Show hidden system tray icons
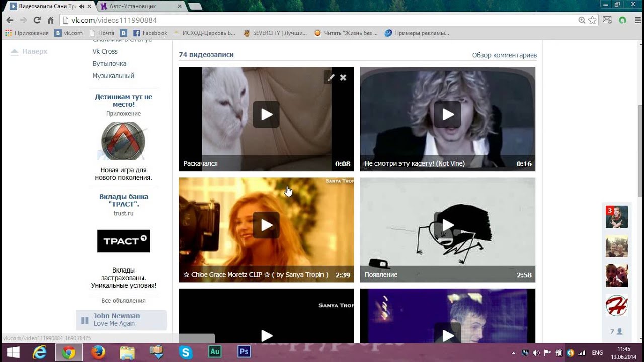644x362 pixels. [514, 353]
